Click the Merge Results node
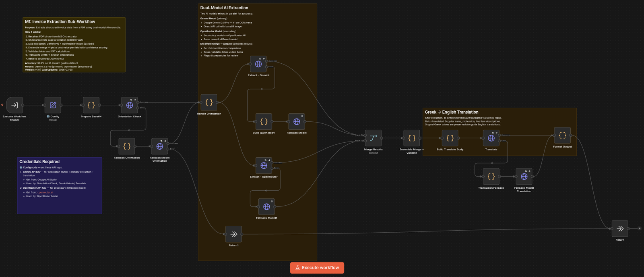Screen dimensions: 644x277 point(373,138)
